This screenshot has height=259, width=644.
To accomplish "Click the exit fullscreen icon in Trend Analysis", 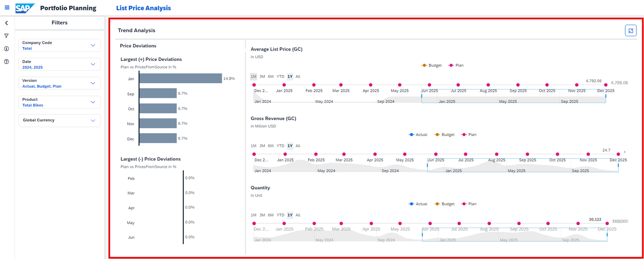I will tap(631, 30).
